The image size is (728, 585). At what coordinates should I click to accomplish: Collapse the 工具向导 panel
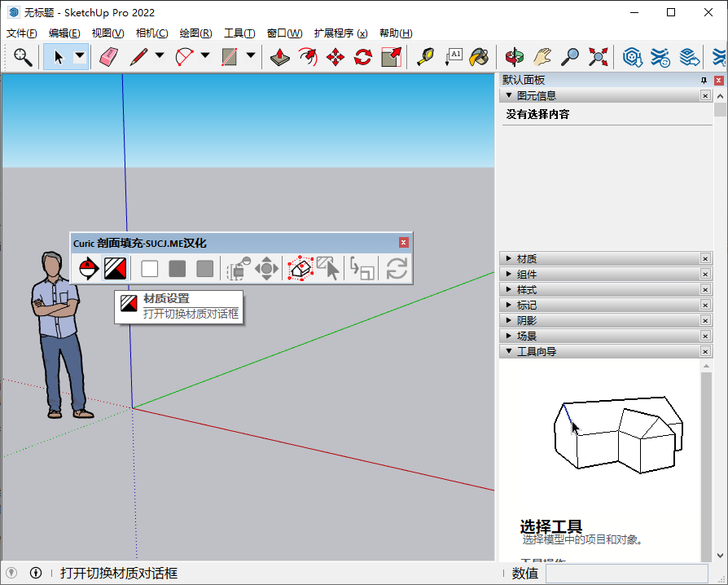point(511,351)
